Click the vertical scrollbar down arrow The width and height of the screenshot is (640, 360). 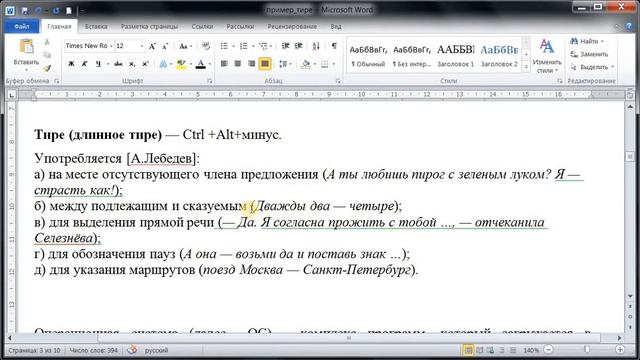tap(630, 296)
